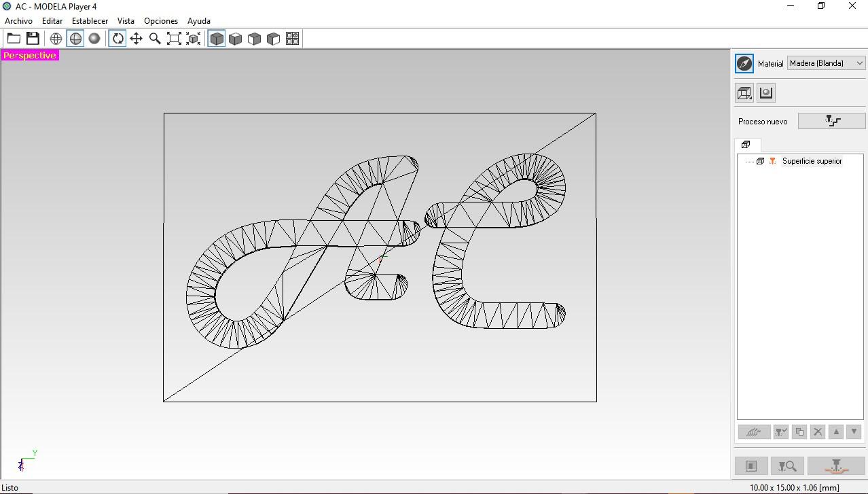Open the Archivo menu
This screenshot has height=494, width=868.
coord(18,21)
